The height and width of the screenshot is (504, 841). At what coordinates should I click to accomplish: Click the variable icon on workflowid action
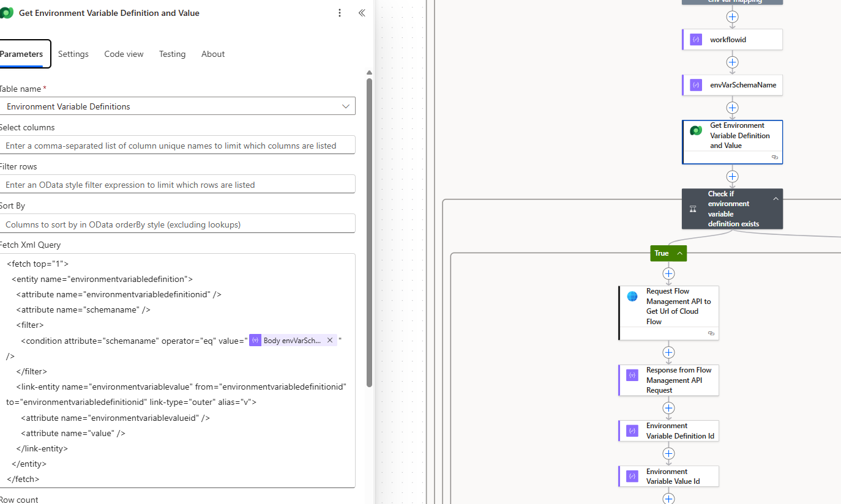pyautogui.click(x=695, y=39)
